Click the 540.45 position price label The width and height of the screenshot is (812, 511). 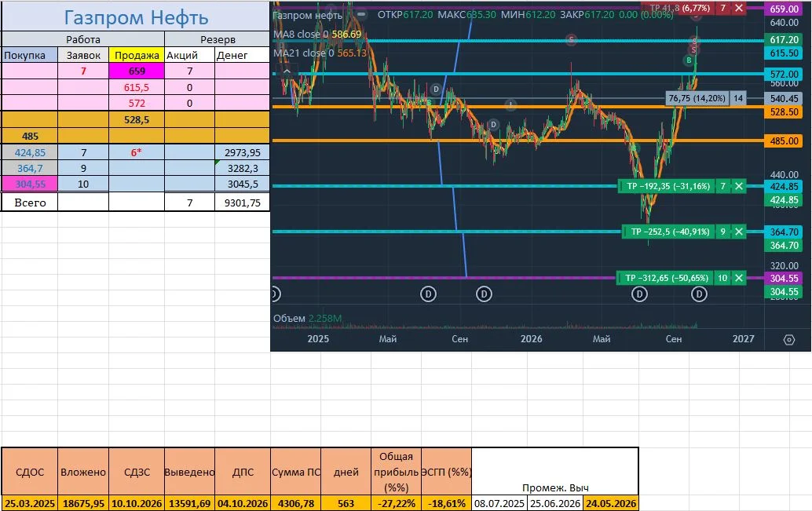pos(784,98)
